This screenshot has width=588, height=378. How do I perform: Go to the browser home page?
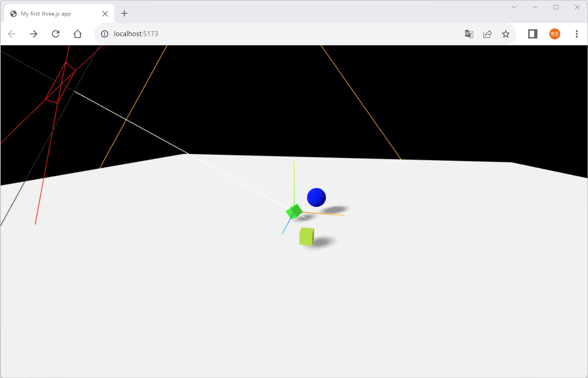pyautogui.click(x=78, y=34)
